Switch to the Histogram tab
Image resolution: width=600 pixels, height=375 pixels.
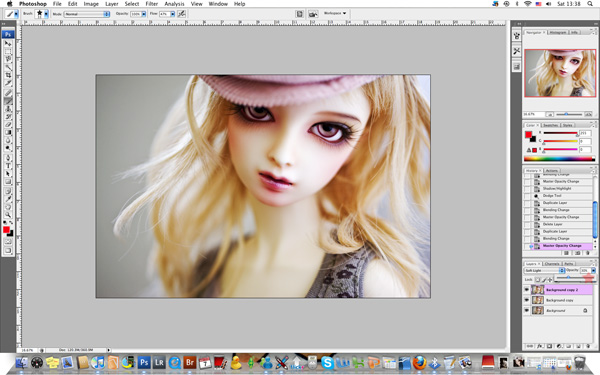[558, 33]
